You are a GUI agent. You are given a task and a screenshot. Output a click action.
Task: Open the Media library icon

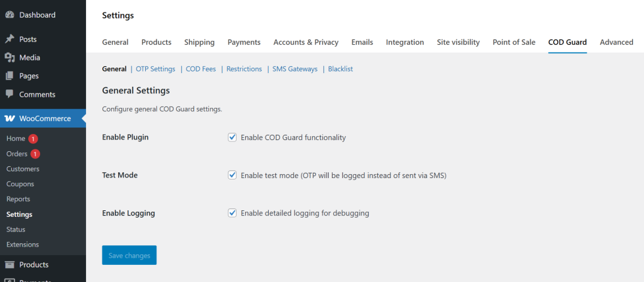[x=10, y=58]
